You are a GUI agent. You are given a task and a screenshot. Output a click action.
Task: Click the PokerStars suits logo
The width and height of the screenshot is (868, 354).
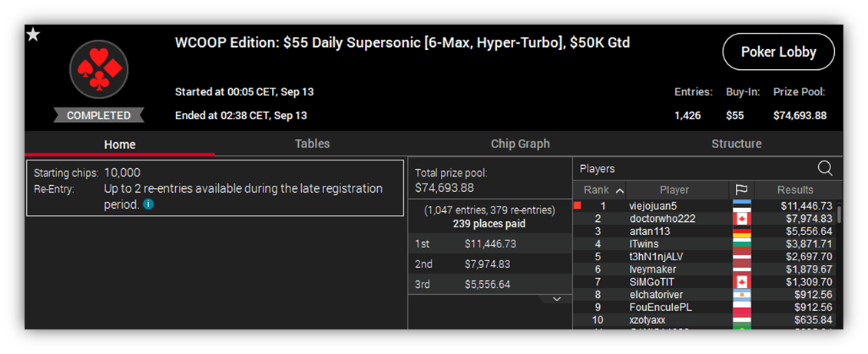[x=99, y=68]
